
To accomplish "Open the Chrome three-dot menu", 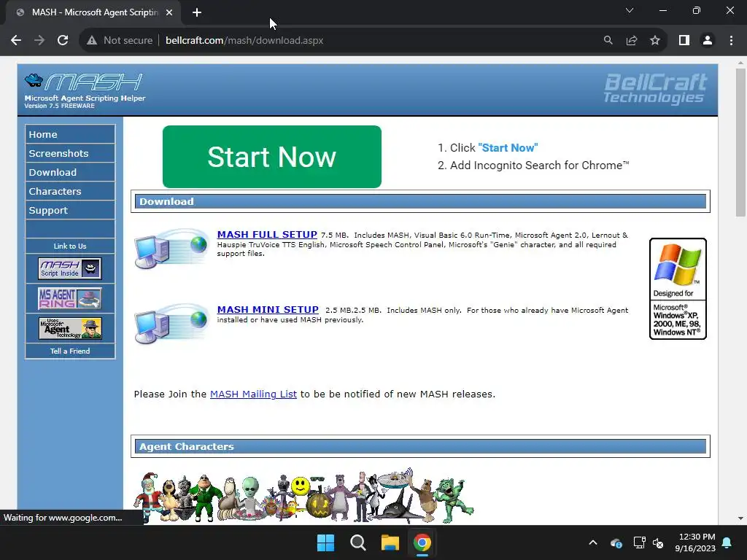I will (x=731, y=41).
